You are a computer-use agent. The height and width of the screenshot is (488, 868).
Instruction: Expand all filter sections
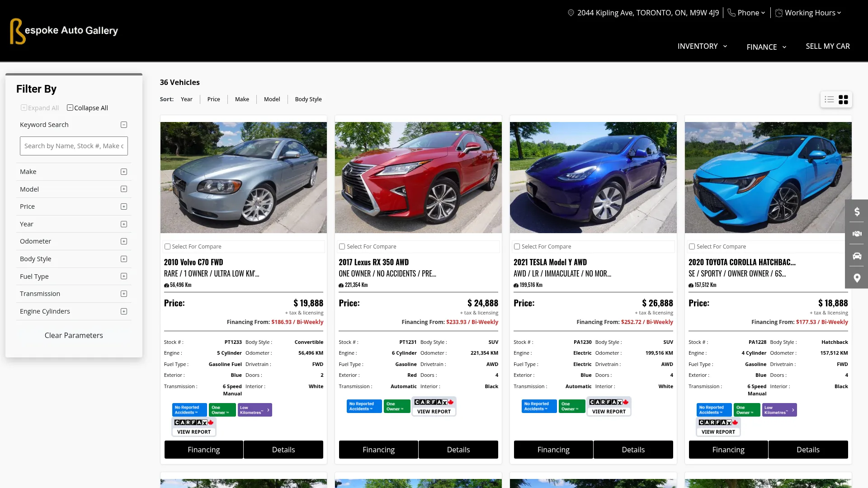(x=40, y=108)
